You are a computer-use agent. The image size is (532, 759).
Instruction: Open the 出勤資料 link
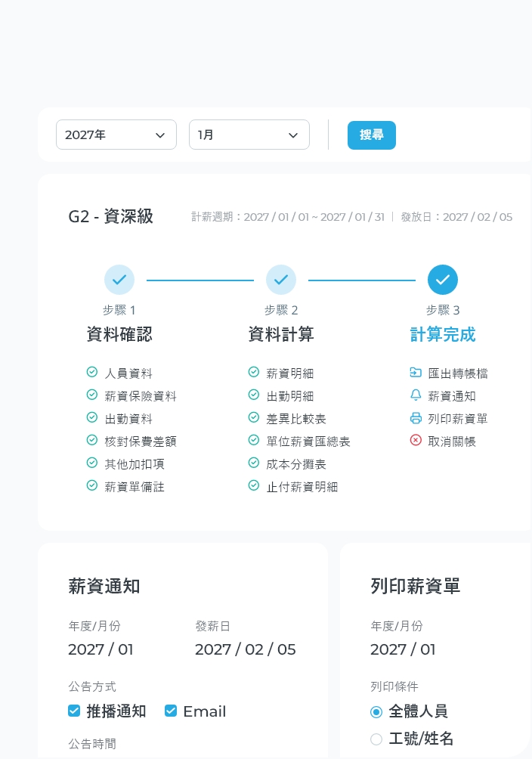128,419
